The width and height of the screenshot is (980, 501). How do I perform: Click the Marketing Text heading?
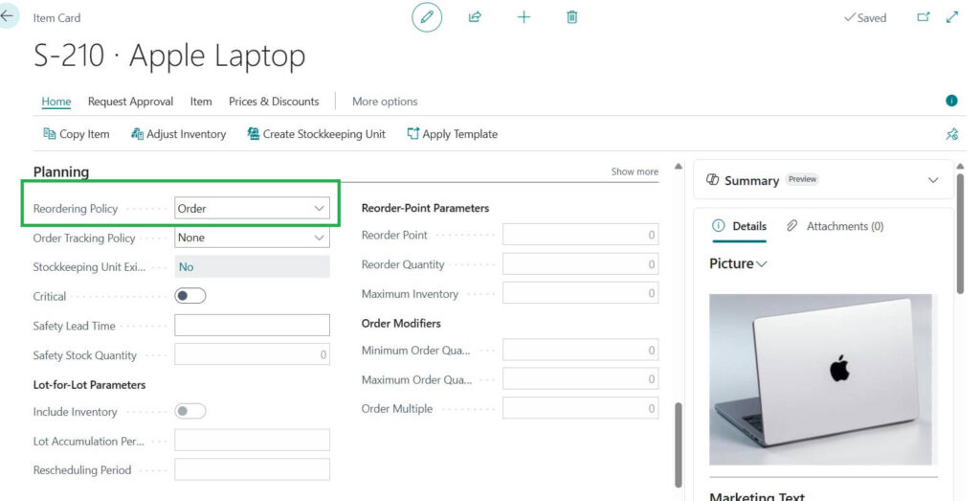(x=757, y=496)
